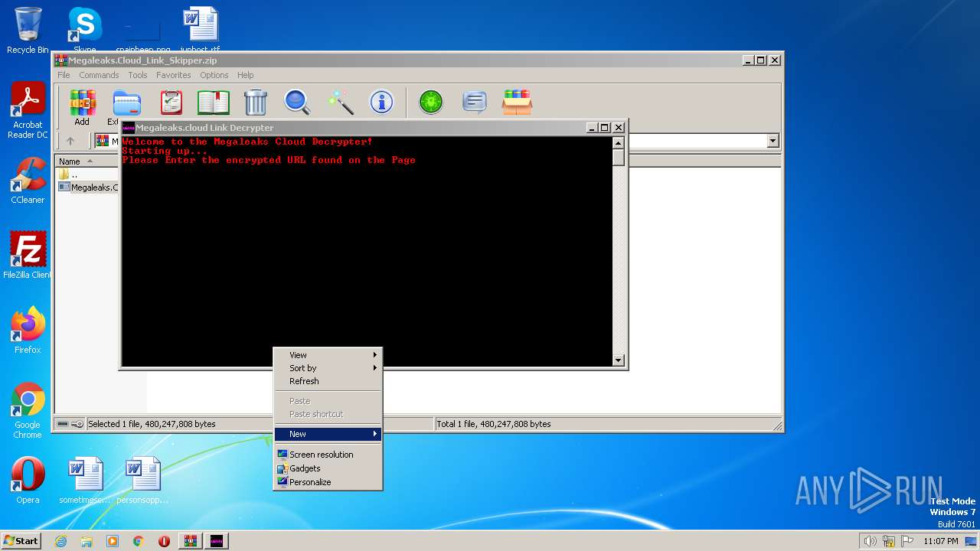Open the WinRAR Help menu
Viewport: 980px width, 551px height.
click(x=245, y=75)
